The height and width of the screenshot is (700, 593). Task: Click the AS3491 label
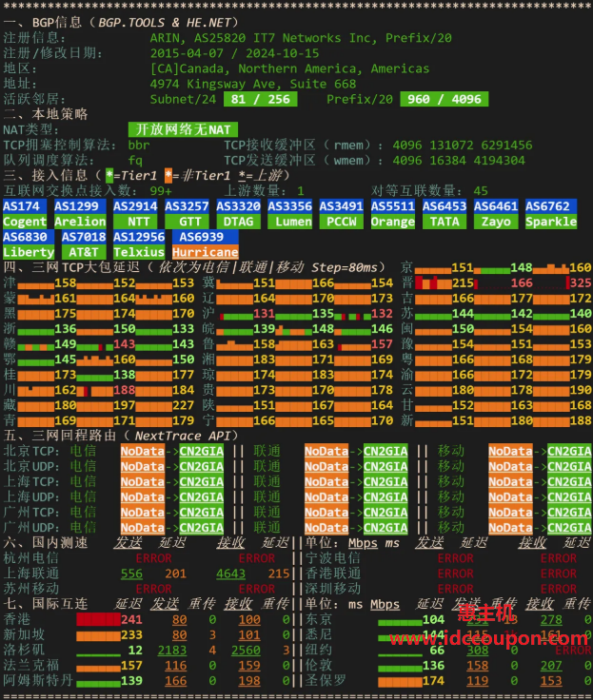point(342,206)
